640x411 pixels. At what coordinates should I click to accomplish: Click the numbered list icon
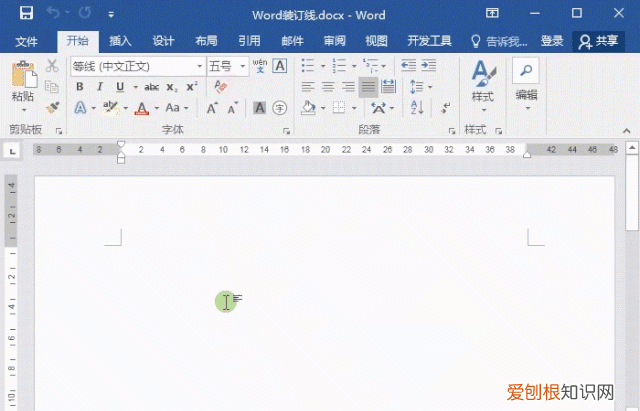(x=339, y=65)
